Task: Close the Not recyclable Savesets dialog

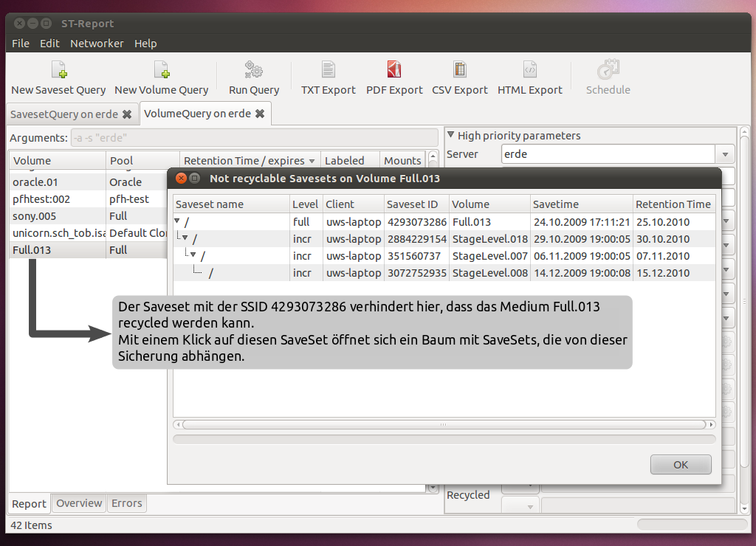Action: click(182, 179)
